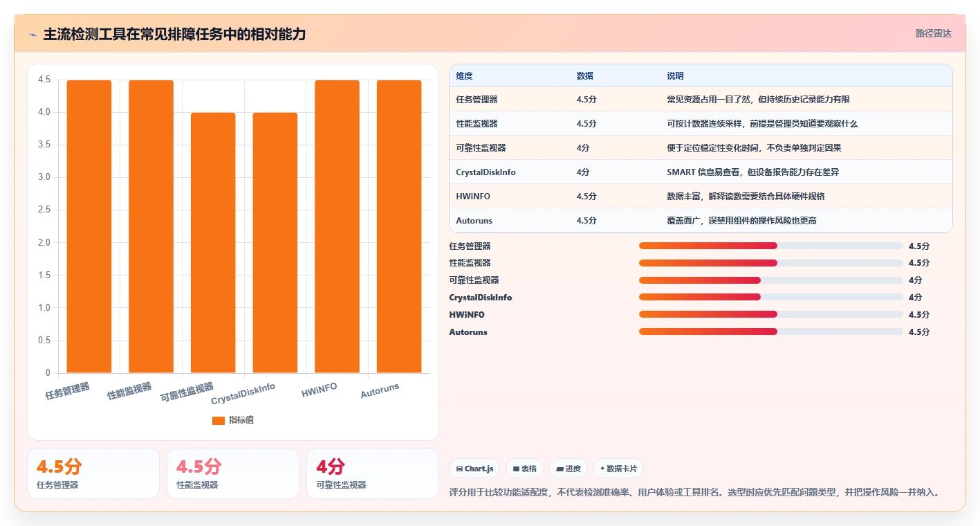The height and width of the screenshot is (526, 980).
Task: Click the CrystalDiskInfo progress bar
Action: (771, 298)
